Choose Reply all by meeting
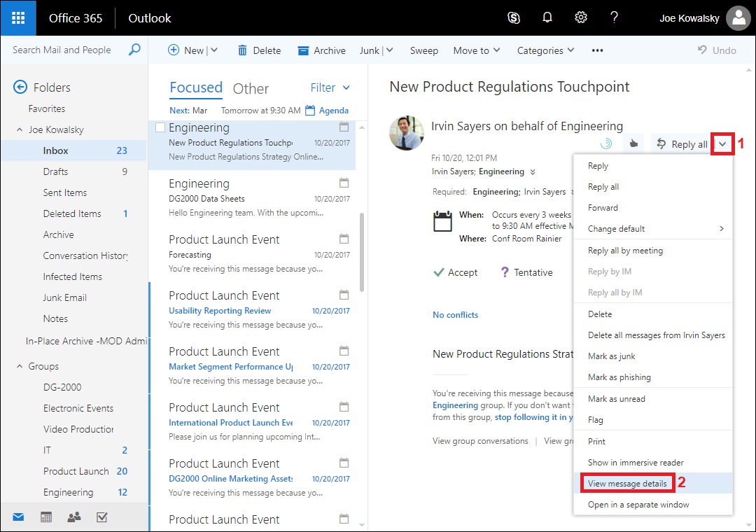 click(x=653, y=251)
